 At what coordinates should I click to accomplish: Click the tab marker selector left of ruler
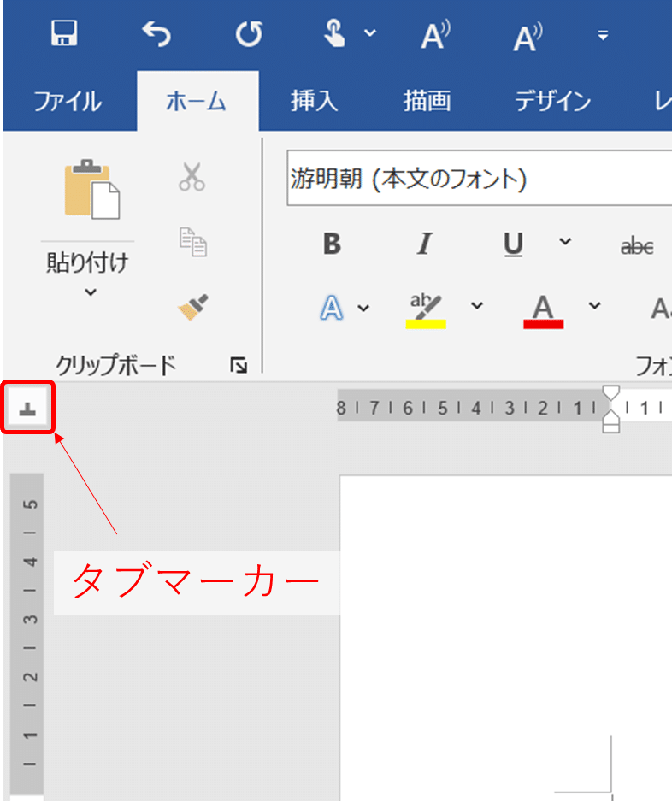click(28, 409)
